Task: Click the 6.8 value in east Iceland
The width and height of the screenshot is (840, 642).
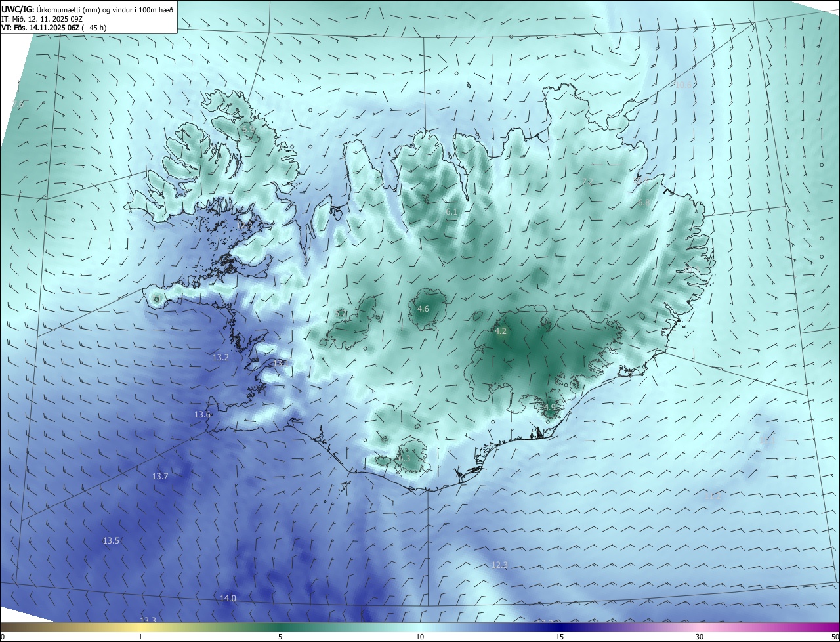Action: [644, 203]
